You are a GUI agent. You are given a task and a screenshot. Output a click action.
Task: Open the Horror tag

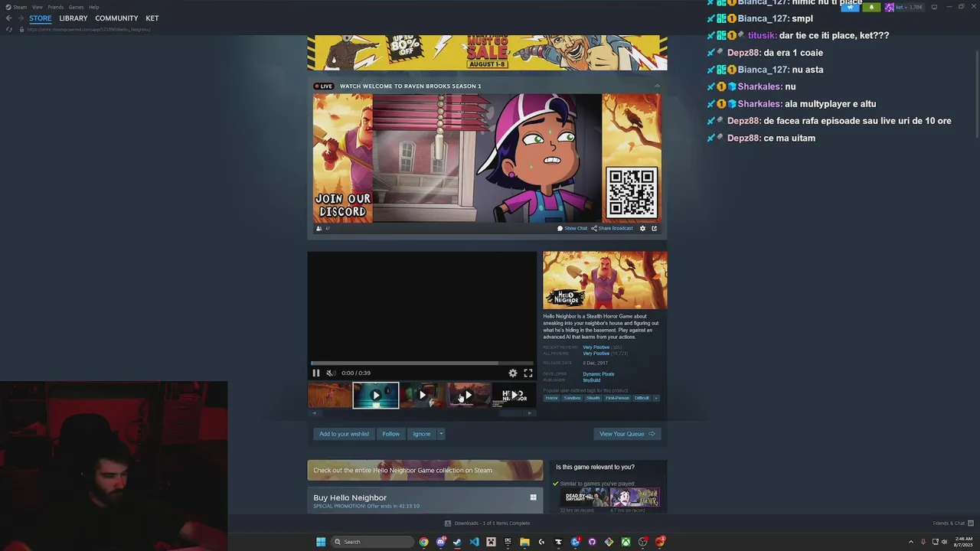point(551,398)
